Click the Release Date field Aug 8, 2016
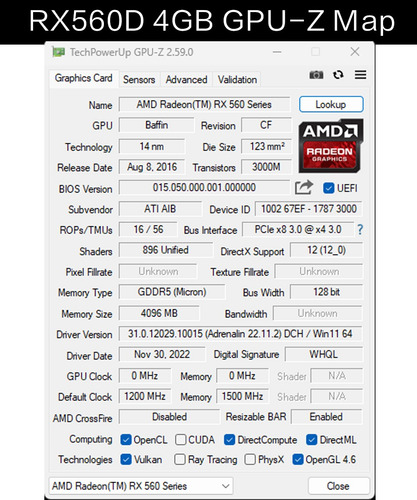This screenshot has height=500, width=417. click(152, 167)
